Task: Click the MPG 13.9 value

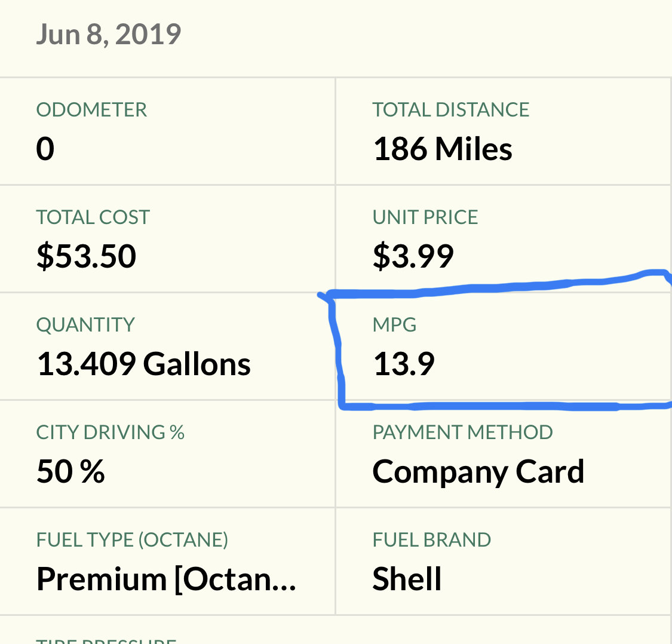Action: pyautogui.click(x=404, y=364)
